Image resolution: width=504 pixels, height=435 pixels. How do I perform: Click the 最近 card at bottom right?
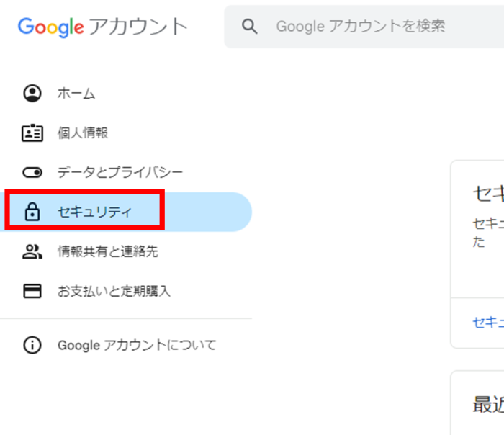tap(487, 404)
